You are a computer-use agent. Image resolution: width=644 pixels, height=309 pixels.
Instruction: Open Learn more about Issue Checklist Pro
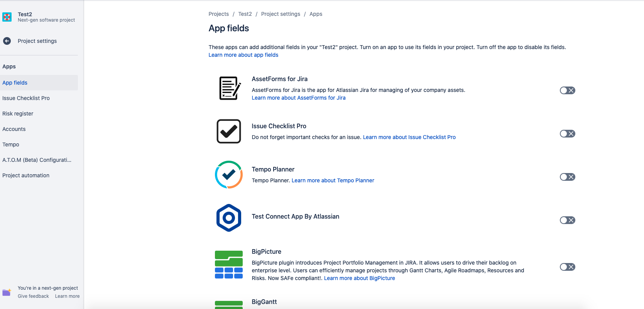pos(409,137)
